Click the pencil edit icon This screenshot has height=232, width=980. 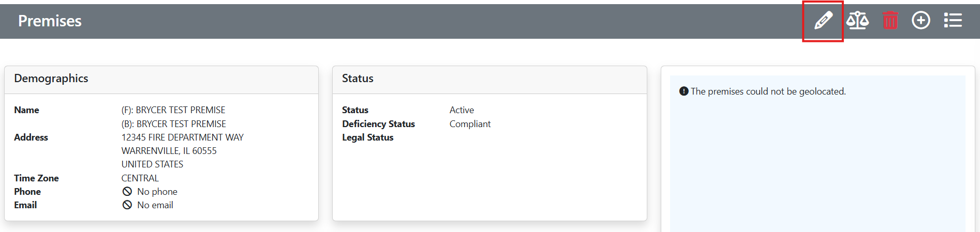823,21
